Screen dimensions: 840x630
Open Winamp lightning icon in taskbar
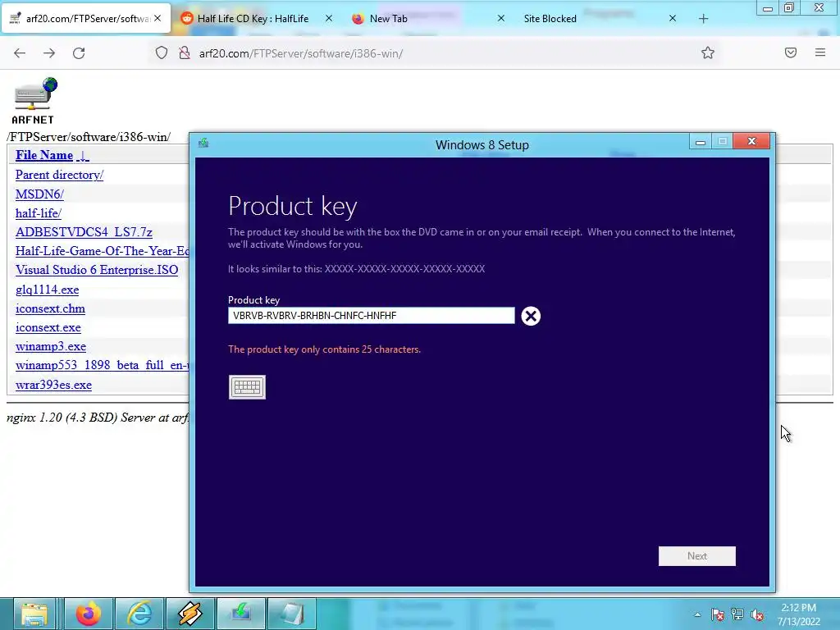coord(189,614)
